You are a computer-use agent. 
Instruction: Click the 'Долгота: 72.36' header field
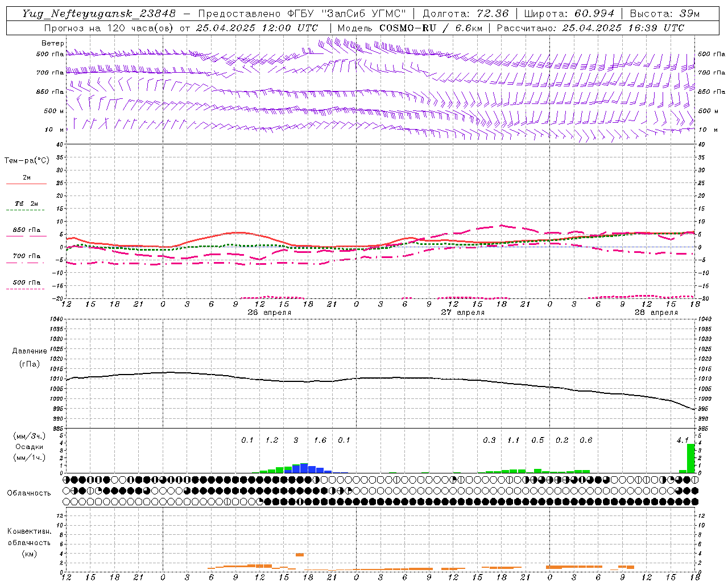pyautogui.click(x=465, y=14)
